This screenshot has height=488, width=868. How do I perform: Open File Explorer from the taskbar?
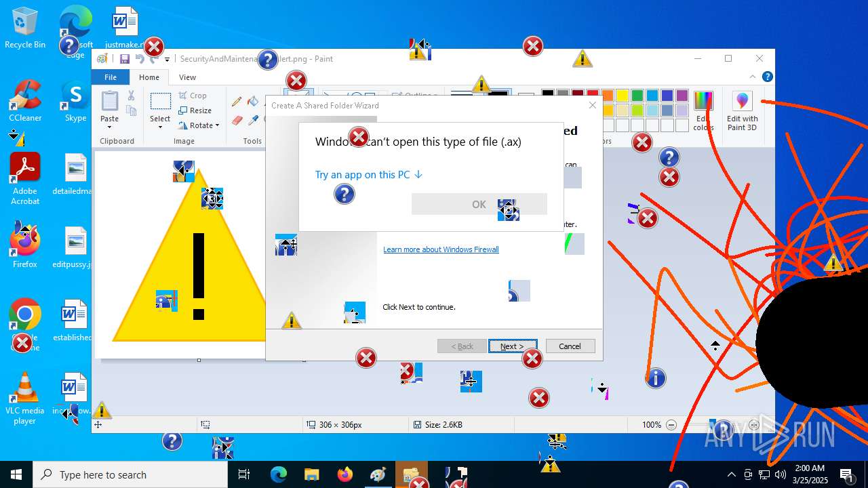click(311, 474)
